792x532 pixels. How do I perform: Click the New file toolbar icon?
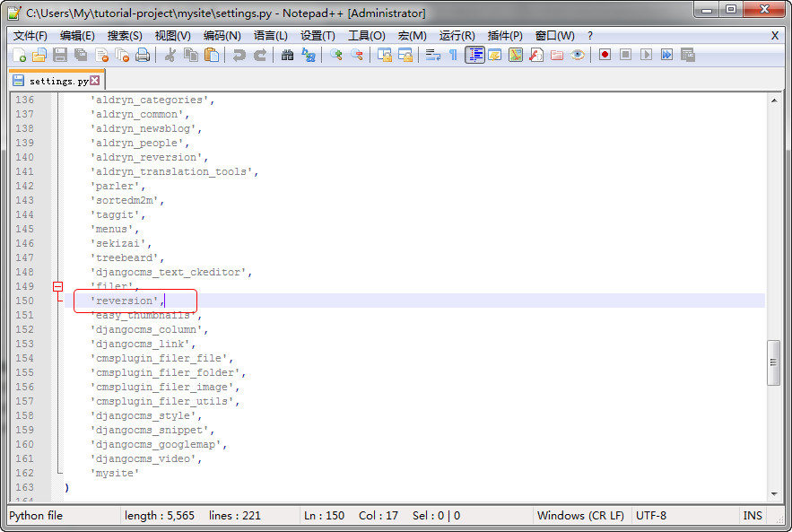pos(19,55)
